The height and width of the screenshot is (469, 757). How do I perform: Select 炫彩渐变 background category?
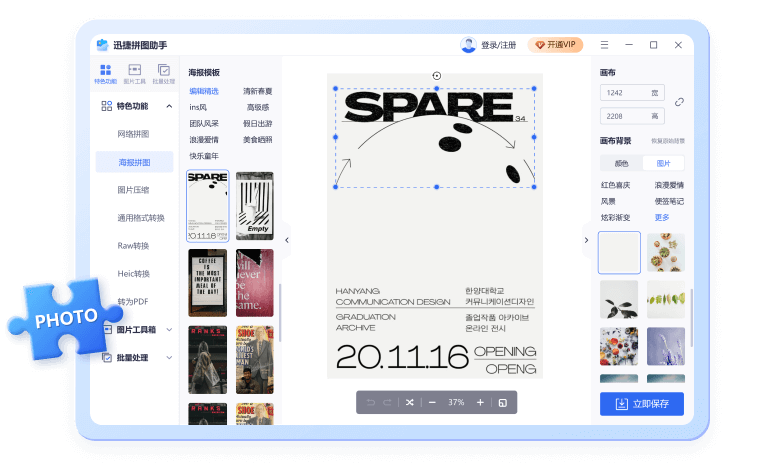pos(616,217)
